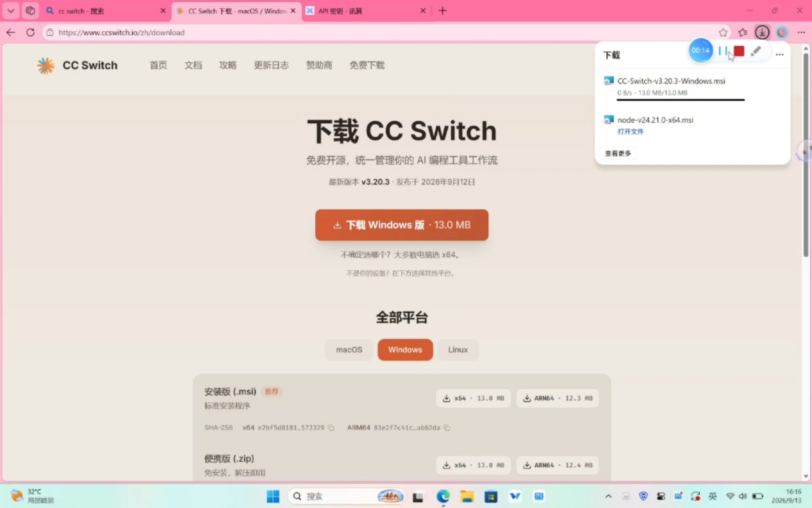Close the 'cc switch - 搜索' tab
The height and width of the screenshot is (508, 812).
pos(163,11)
